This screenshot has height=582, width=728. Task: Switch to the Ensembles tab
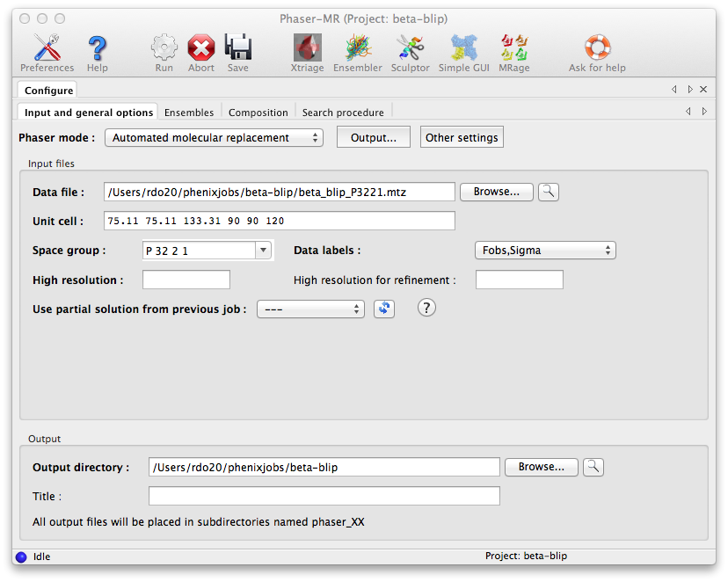coord(189,113)
